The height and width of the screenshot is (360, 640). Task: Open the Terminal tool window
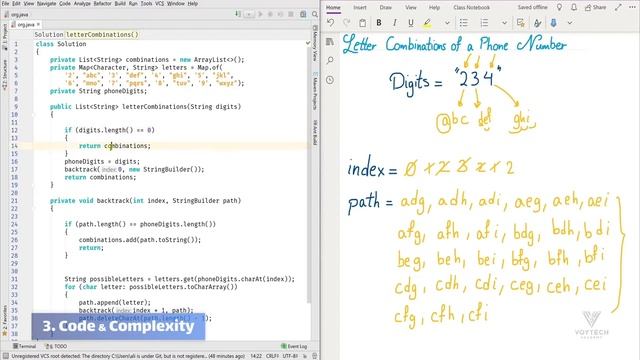click(24, 346)
